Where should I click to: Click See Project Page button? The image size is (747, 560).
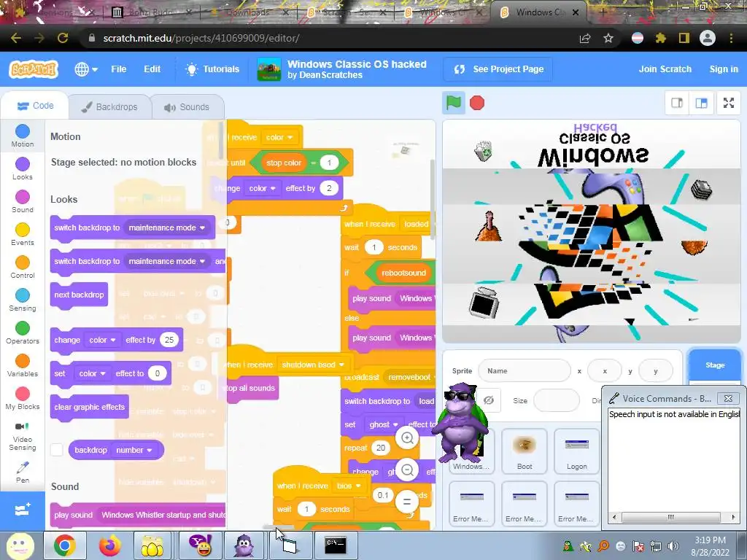(498, 69)
